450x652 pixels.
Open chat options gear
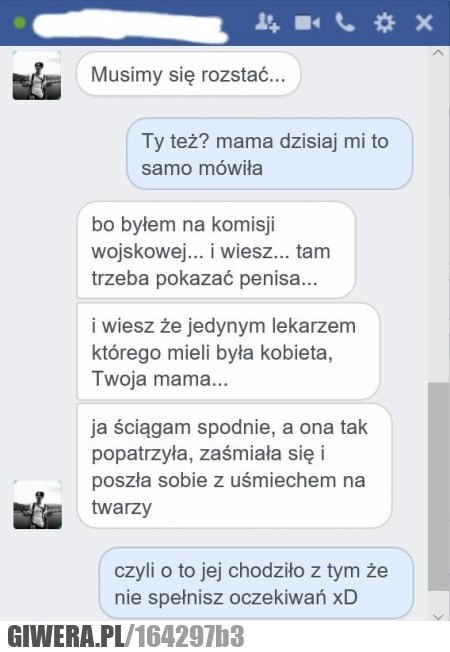[x=384, y=22]
